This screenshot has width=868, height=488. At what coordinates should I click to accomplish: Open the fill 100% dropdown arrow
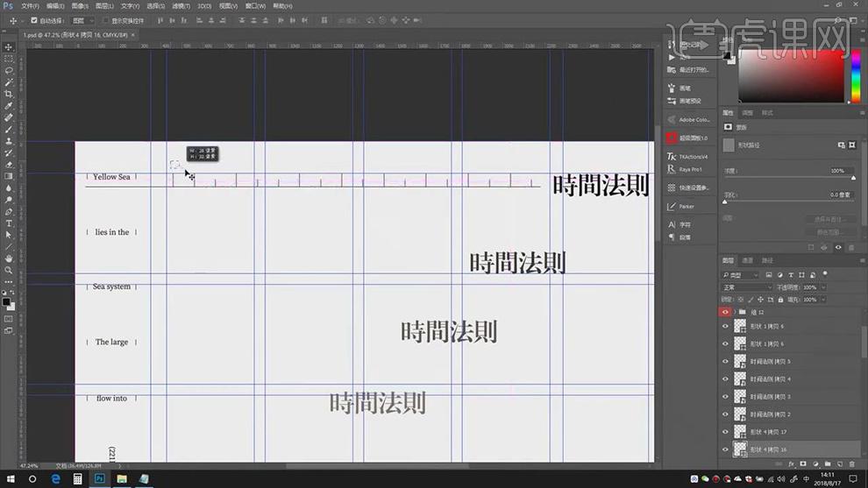coord(823,300)
